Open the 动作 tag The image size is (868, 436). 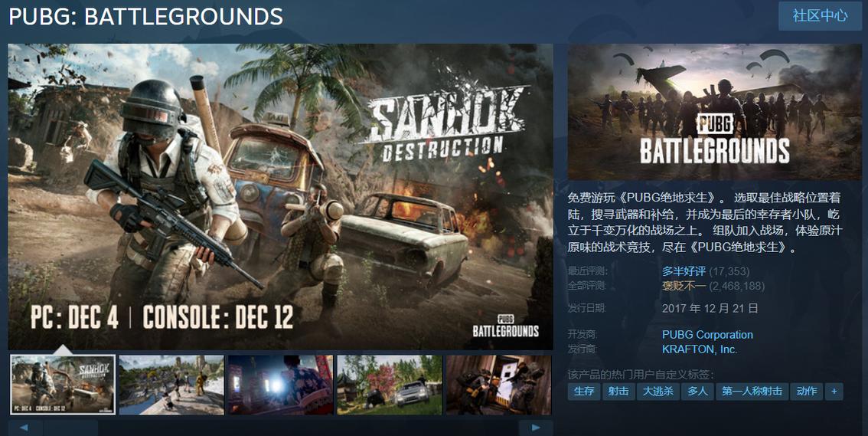point(807,391)
